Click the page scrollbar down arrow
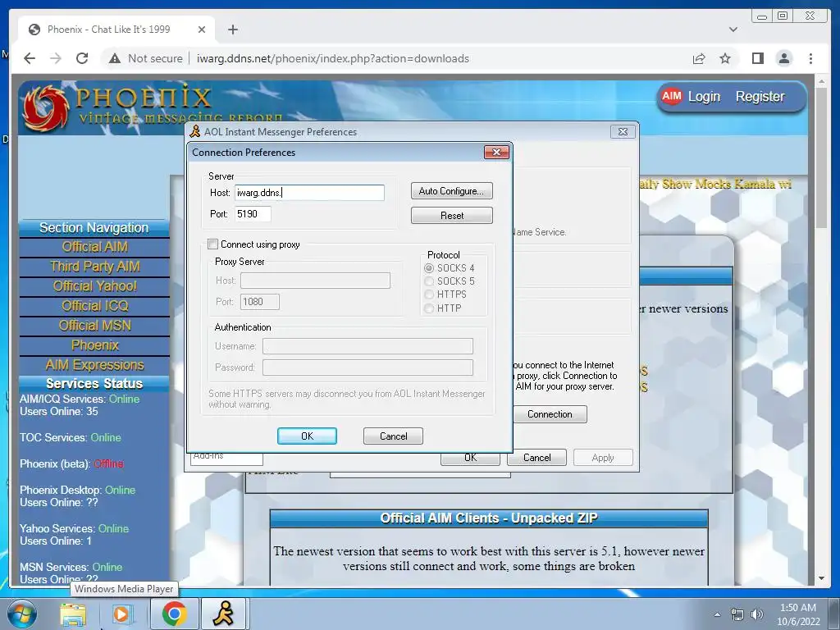This screenshot has height=630, width=840. pyautogui.click(x=821, y=578)
